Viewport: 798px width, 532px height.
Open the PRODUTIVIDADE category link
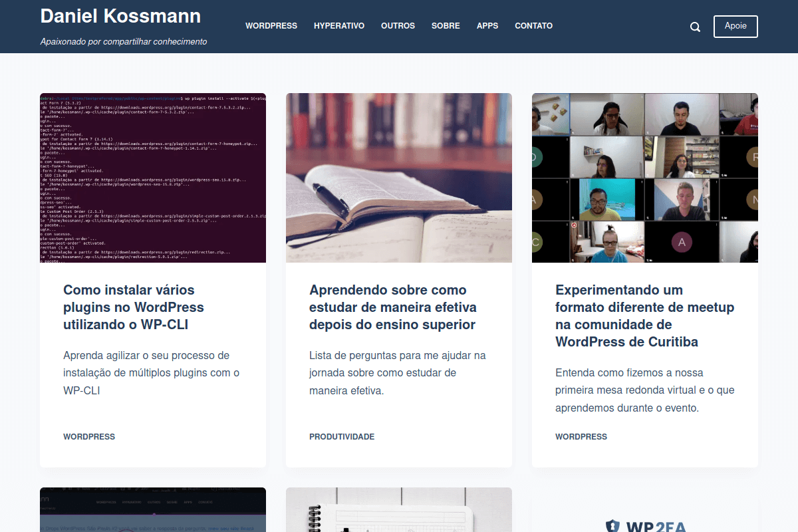342,437
